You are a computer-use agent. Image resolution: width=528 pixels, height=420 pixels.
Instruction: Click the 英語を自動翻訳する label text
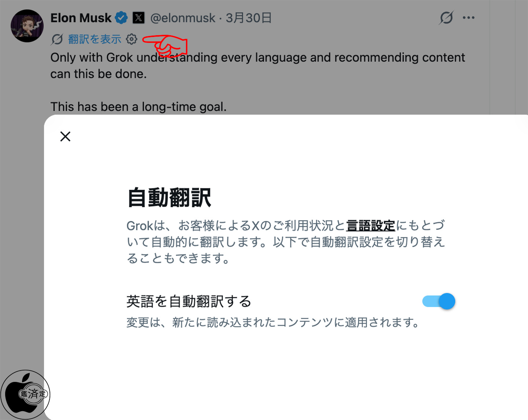pos(189,301)
